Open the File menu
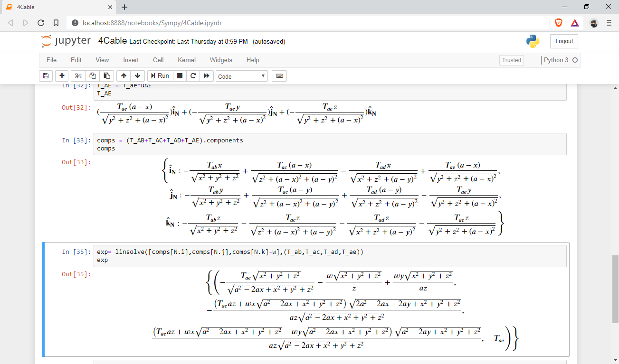The width and height of the screenshot is (619, 364). tap(51, 60)
